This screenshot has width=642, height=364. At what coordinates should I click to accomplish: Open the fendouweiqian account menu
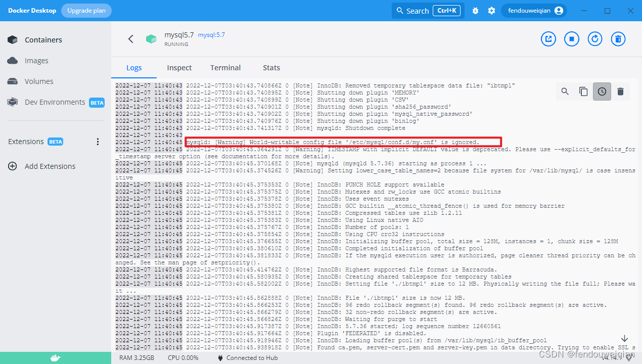point(534,10)
